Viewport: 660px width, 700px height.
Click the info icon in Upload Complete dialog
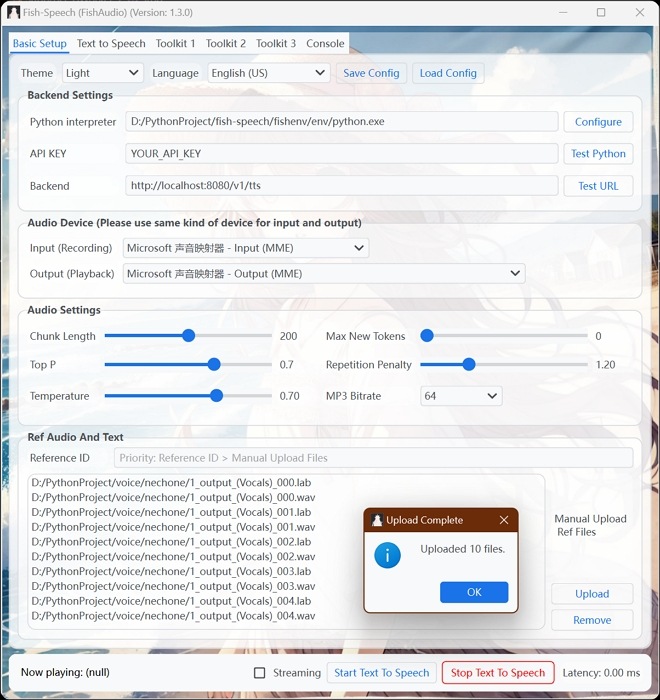(x=387, y=554)
